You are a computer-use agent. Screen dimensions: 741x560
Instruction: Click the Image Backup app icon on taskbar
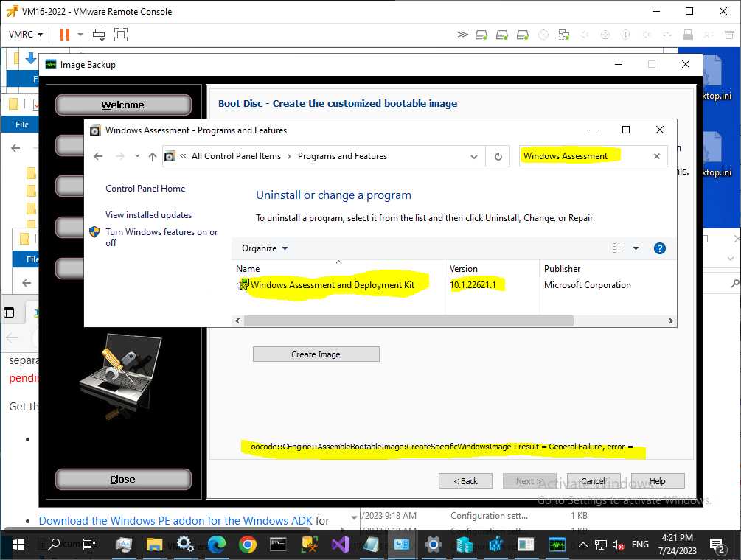point(557,545)
